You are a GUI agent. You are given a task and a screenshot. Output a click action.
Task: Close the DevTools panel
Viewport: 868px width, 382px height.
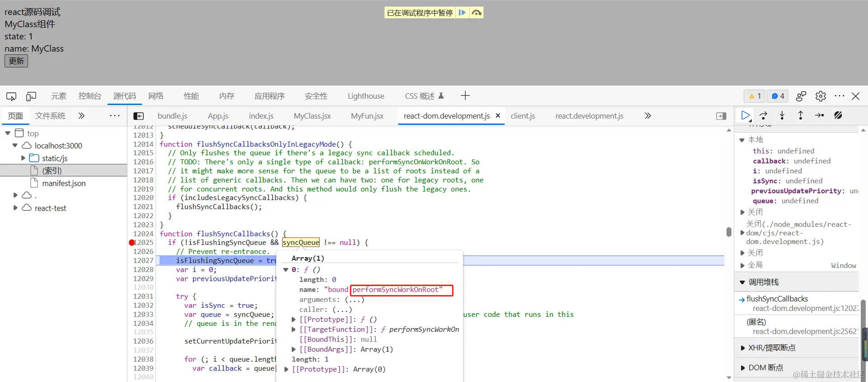(855, 96)
